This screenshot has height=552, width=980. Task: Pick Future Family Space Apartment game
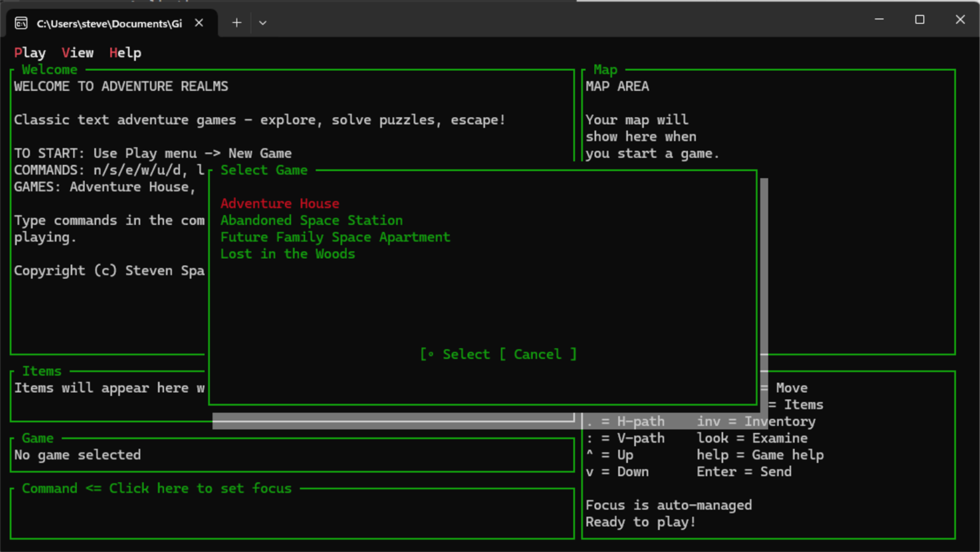point(335,237)
